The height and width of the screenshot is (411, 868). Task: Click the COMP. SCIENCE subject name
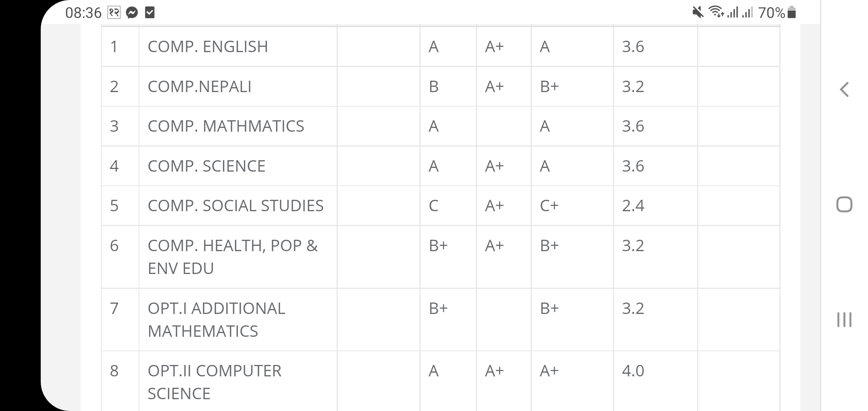click(206, 166)
